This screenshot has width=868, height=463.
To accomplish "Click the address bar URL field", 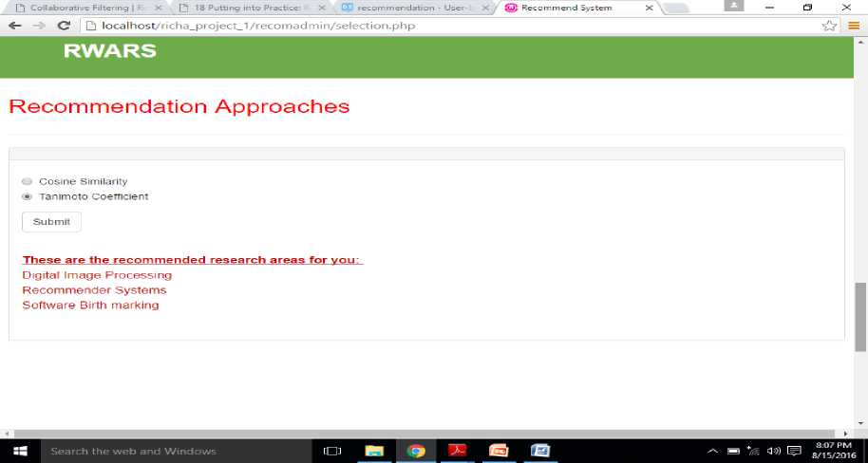I will [x=449, y=26].
